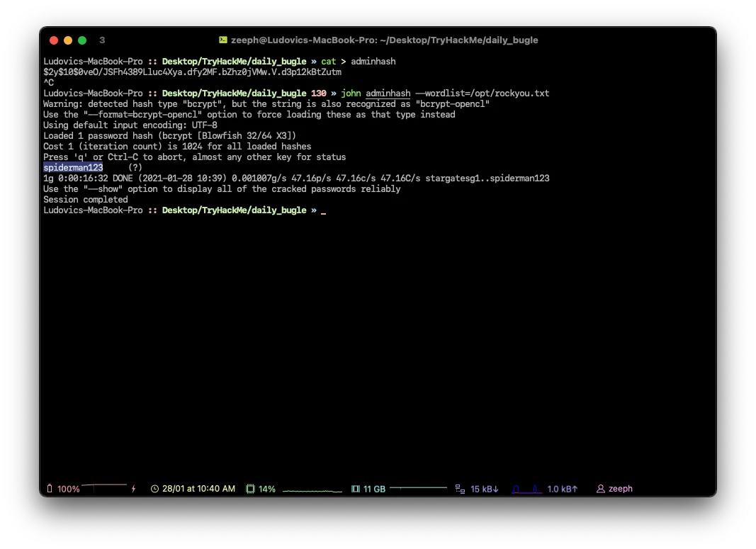Click the network upload graph before 1.0 kB
Image resolution: width=756 pixels, height=549 pixels.
[x=526, y=489]
